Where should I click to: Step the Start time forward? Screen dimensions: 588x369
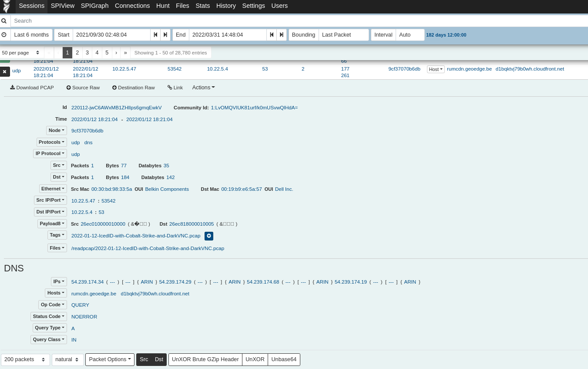click(x=165, y=35)
